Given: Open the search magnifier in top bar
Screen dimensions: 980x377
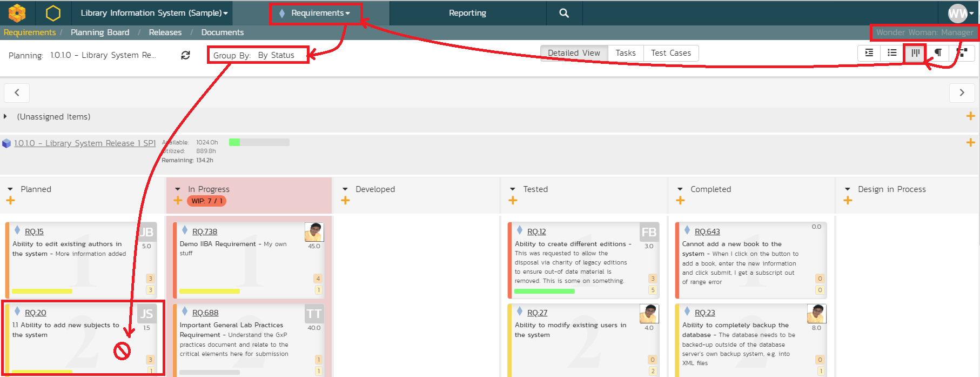Looking at the screenshot, I should 564,13.
